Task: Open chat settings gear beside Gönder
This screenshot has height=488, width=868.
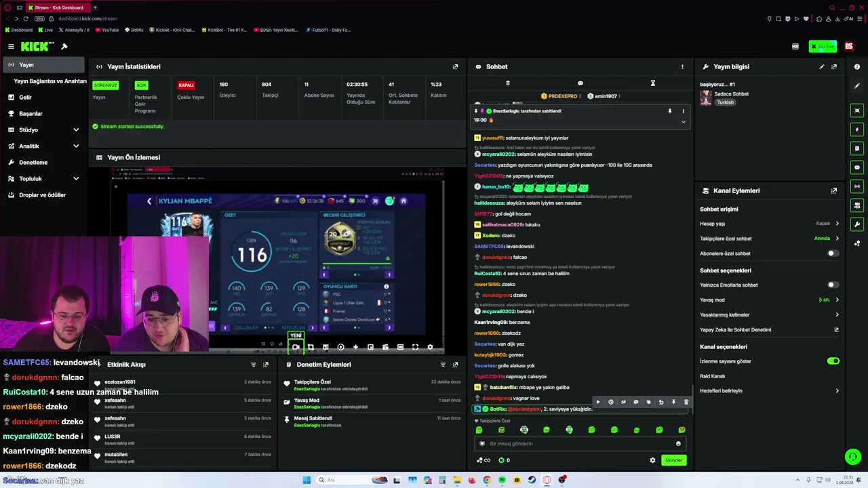Action: (x=652, y=460)
